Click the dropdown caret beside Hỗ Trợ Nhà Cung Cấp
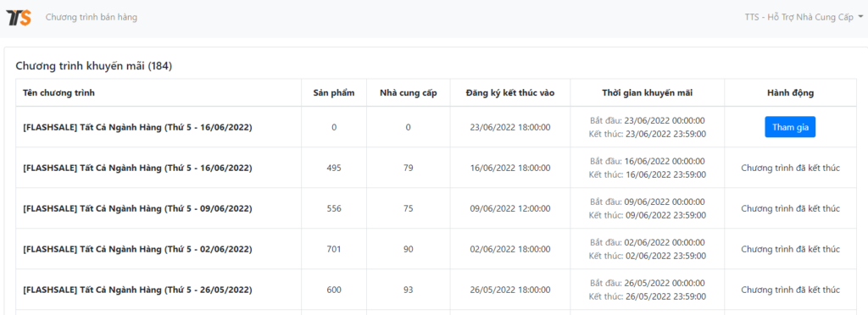 [860, 17]
